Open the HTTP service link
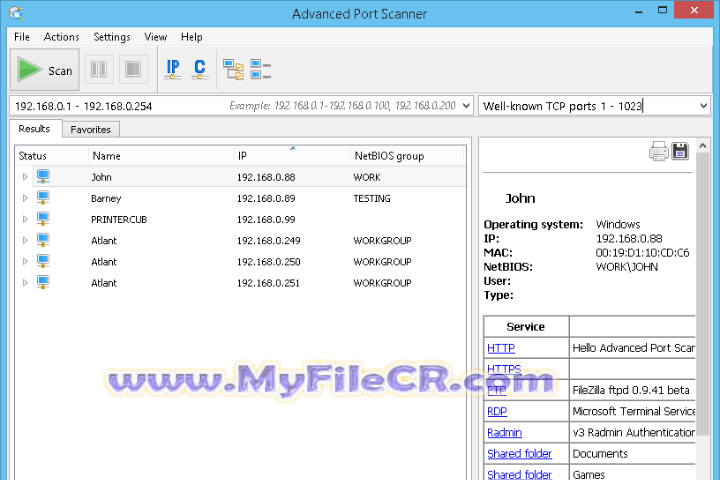The image size is (720, 480). 501,348
